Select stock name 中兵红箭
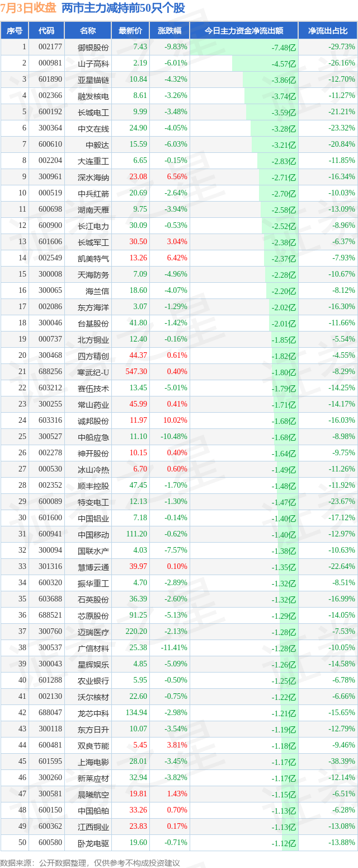Screen dimensions: 358x868 click(93, 193)
